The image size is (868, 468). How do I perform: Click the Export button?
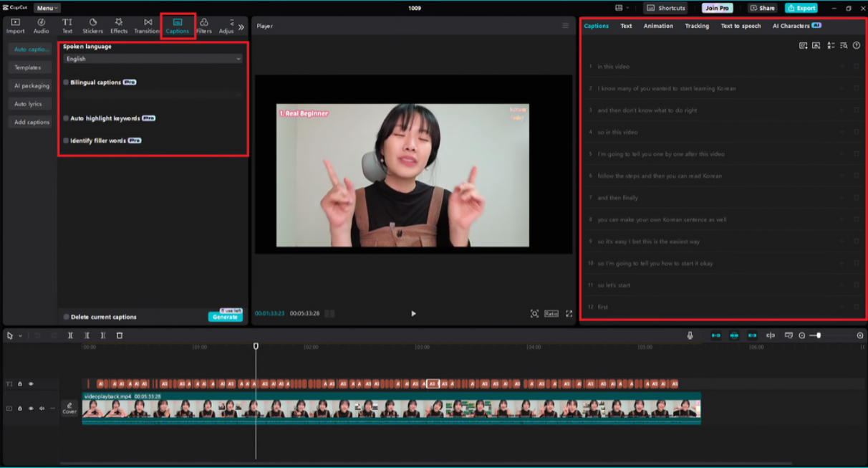point(801,8)
